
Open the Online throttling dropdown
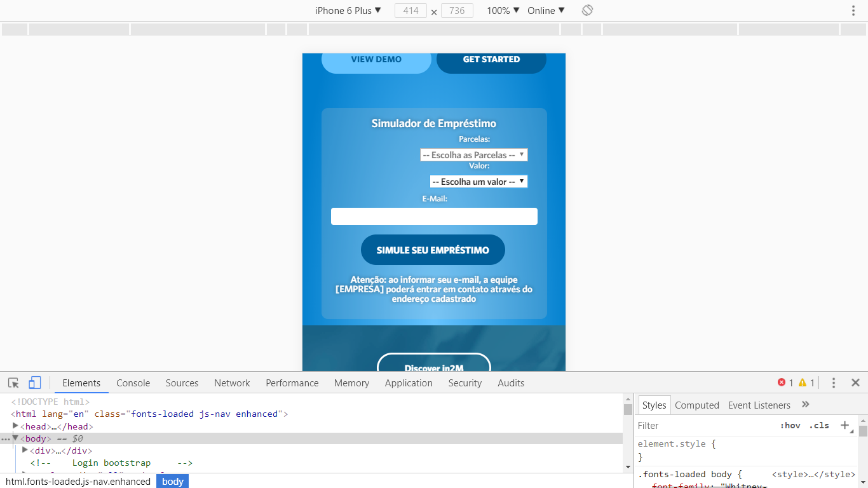pyautogui.click(x=546, y=10)
